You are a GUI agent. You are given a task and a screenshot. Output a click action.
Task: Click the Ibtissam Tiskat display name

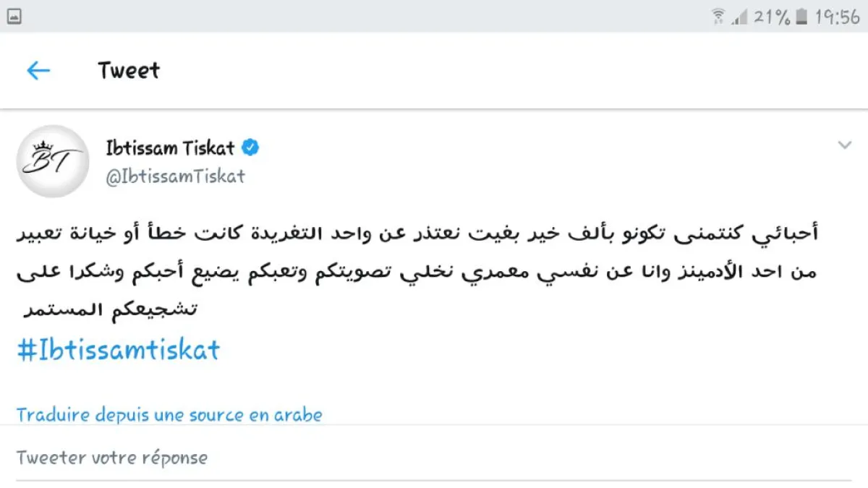click(x=171, y=149)
